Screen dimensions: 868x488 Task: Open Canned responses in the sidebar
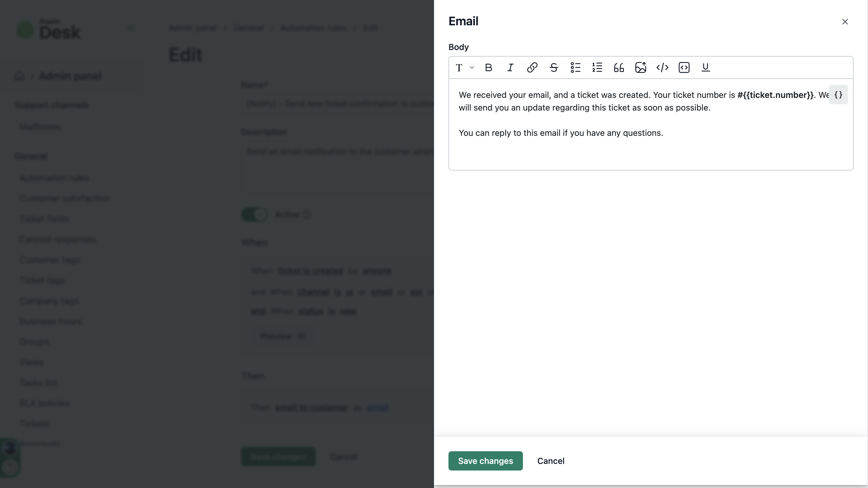(58, 239)
